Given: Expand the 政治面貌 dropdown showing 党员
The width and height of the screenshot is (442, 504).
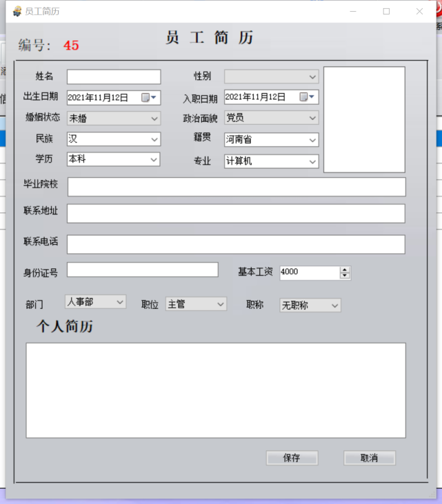Looking at the screenshot, I should [x=271, y=118].
